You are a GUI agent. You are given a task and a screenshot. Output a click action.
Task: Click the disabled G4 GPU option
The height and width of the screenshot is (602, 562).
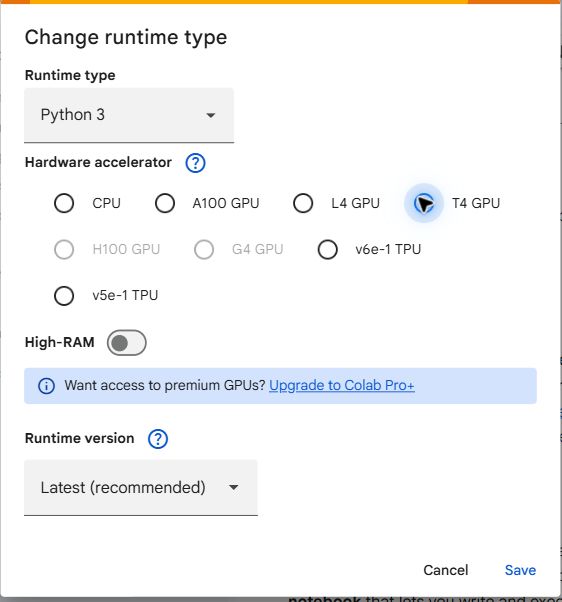click(x=204, y=250)
